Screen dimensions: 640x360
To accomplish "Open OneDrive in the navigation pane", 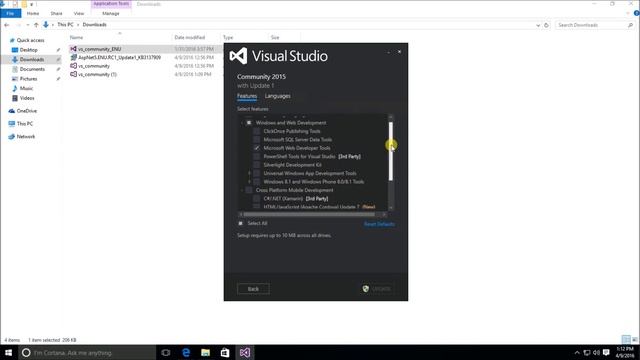I will pos(27,111).
